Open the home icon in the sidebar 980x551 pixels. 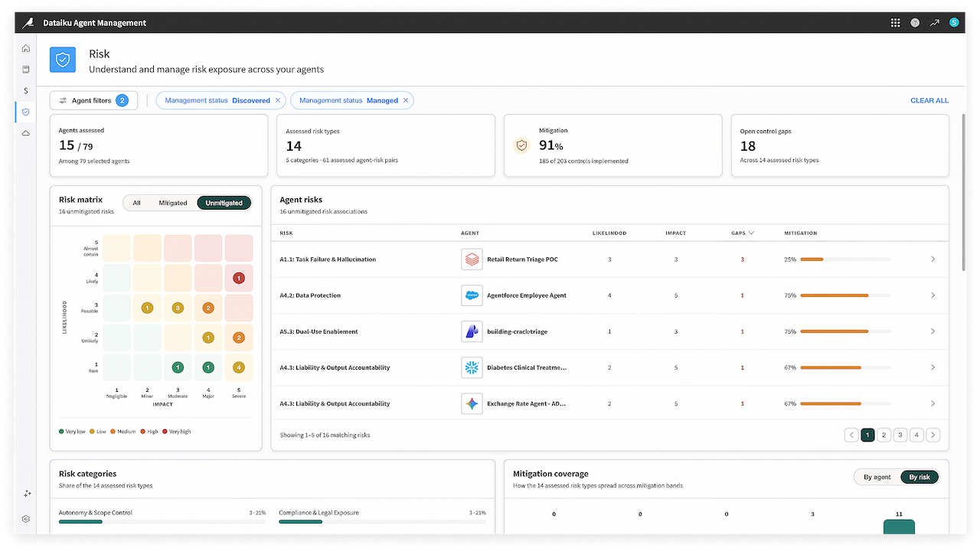(x=25, y=48)
